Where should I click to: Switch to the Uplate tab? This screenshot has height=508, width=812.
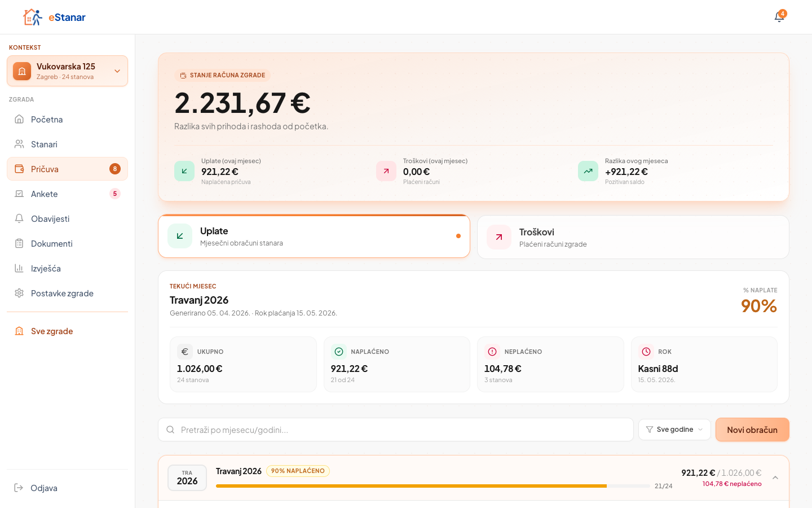coord(314,237)
